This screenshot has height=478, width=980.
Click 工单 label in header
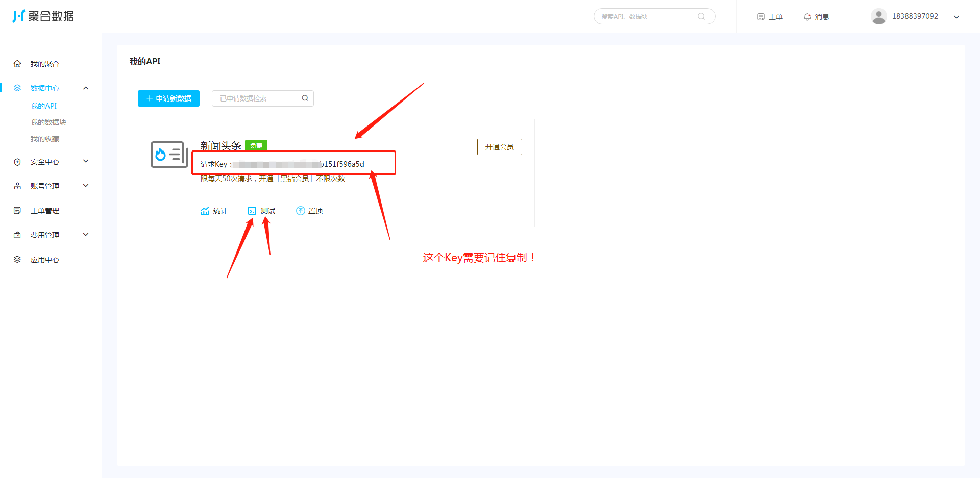click(x=776, y=17)
